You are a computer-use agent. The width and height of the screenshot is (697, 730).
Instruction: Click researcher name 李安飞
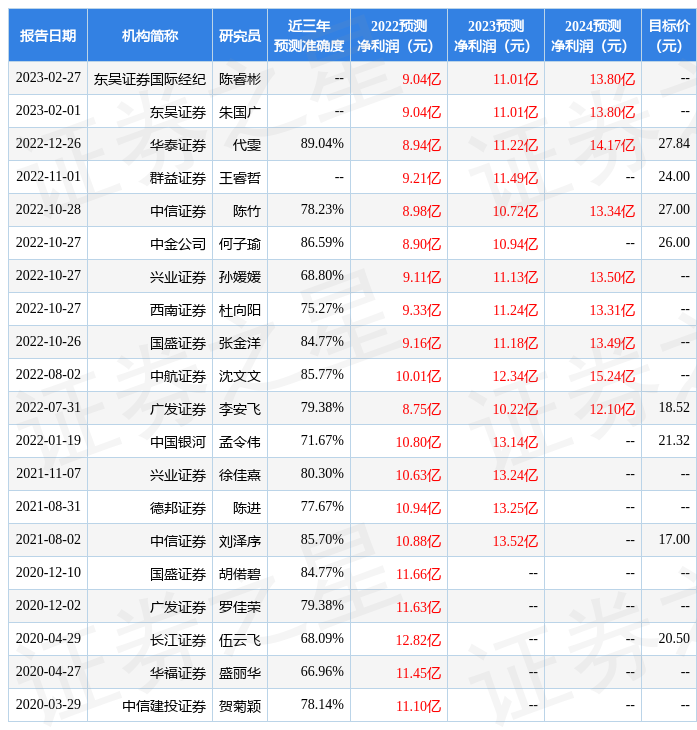(240, 410)
